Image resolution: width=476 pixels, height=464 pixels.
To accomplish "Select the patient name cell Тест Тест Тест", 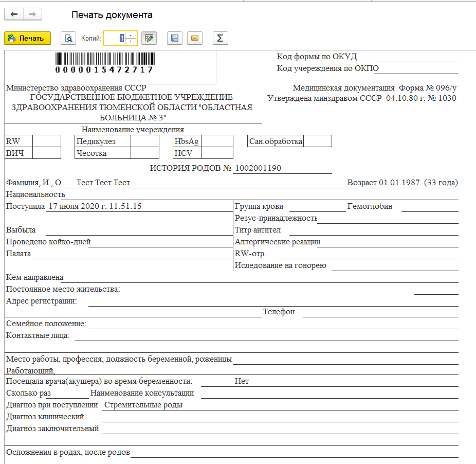I will click(103, 183).
